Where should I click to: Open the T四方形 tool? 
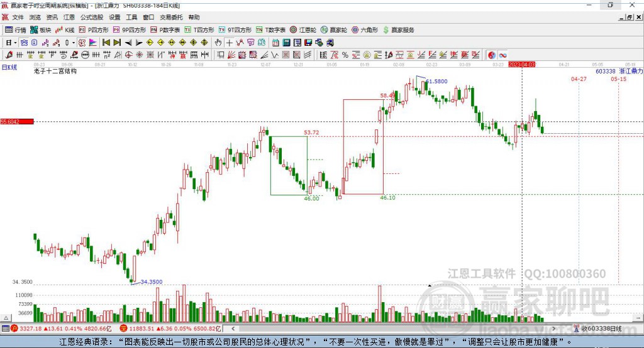click(199, 30)
